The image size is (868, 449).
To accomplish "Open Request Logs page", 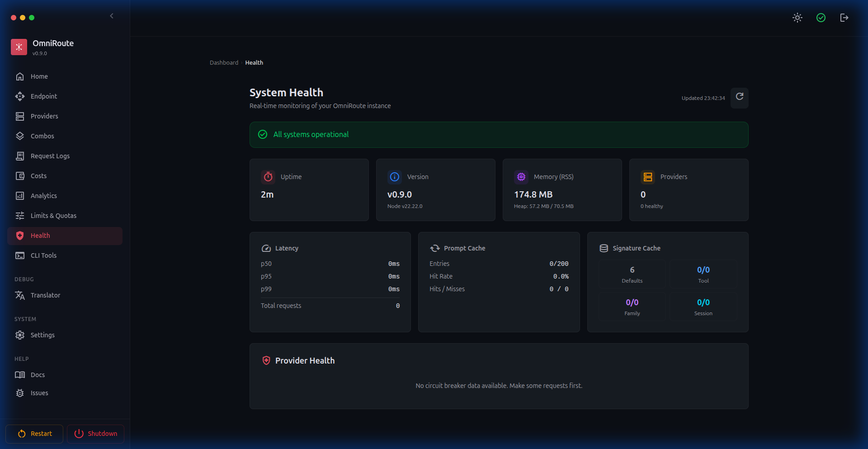I will point(50,156).
